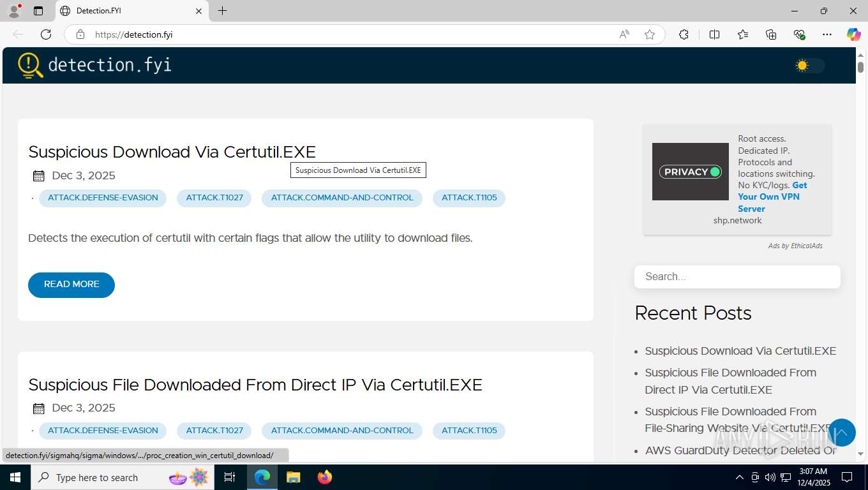The width and height of the screenshot is (868, 490).
Task: Click the browser back arrow
Action: point(18,34)
